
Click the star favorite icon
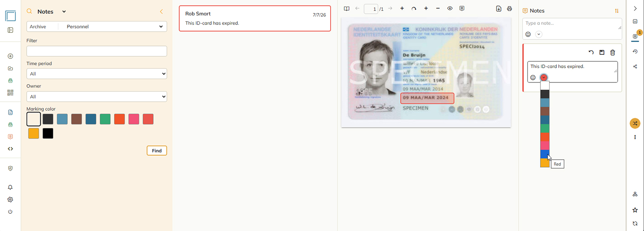coord(635,210)
